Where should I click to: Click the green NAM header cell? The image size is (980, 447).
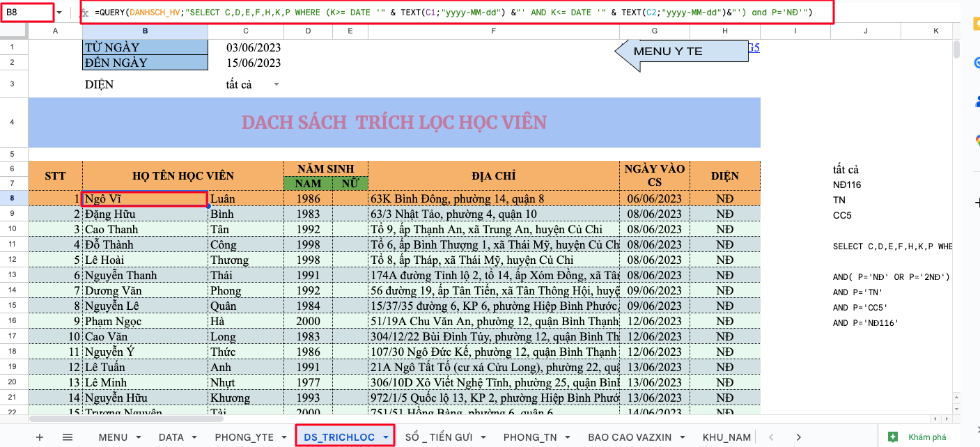coord(308,184)
